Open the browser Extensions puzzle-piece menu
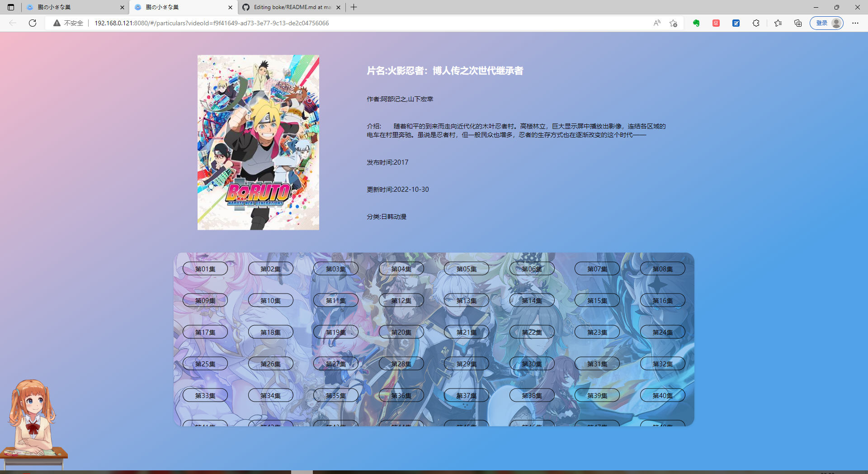 tap(756, 23)
